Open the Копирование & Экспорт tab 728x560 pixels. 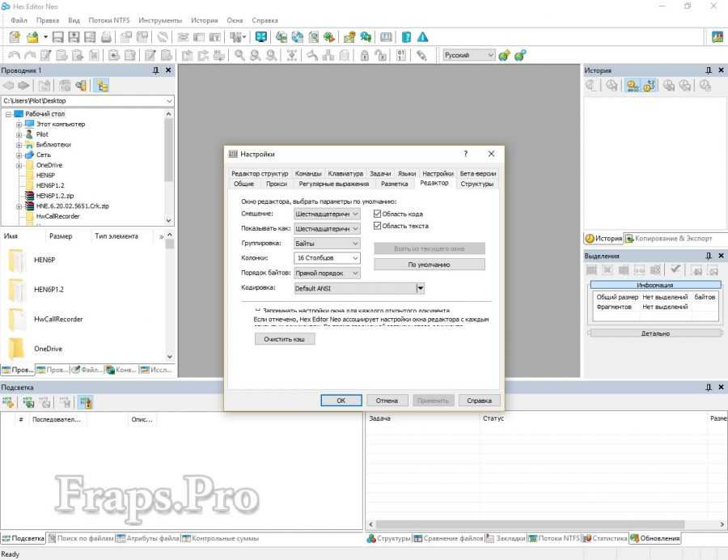tap(669, 238)
